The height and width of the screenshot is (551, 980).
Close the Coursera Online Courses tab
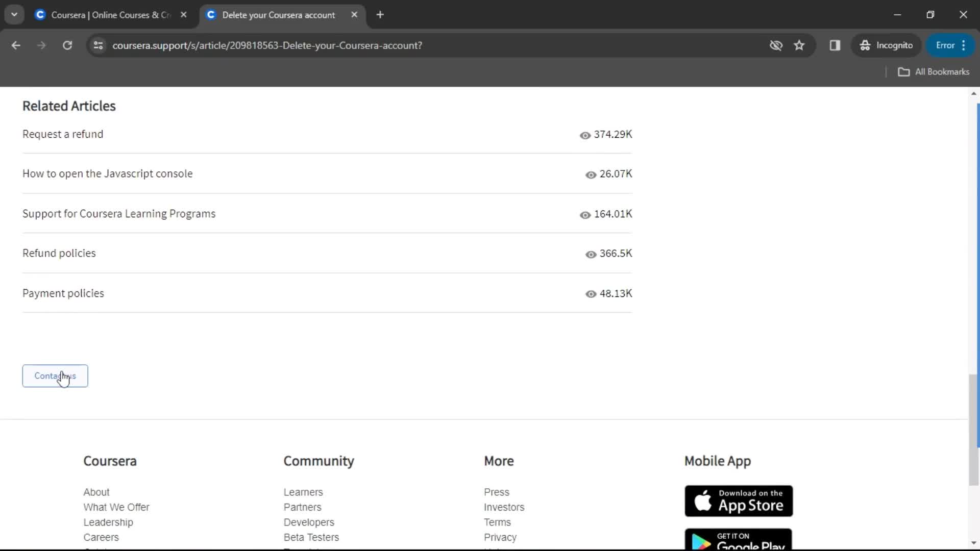[184, 15]
